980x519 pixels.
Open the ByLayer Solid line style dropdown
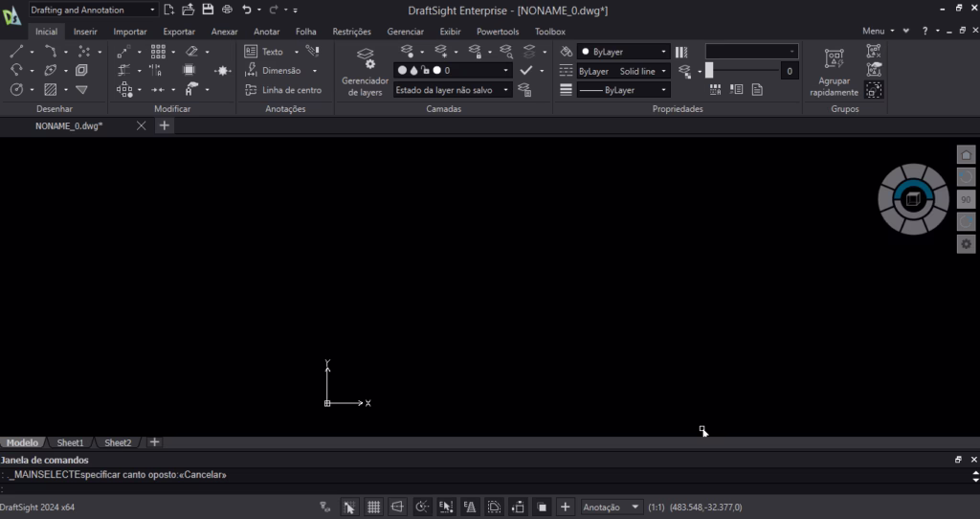click(x=623, y=71)
